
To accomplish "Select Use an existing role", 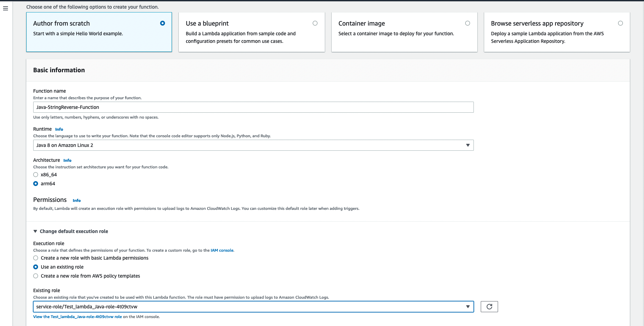I will pyautogui.click(x=36, y=267).
